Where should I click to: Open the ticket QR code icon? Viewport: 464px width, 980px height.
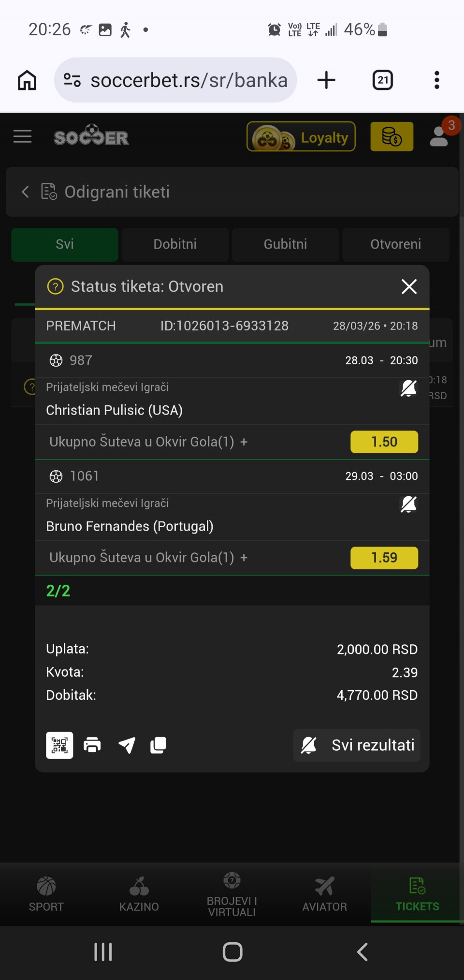tap(59, 745)
